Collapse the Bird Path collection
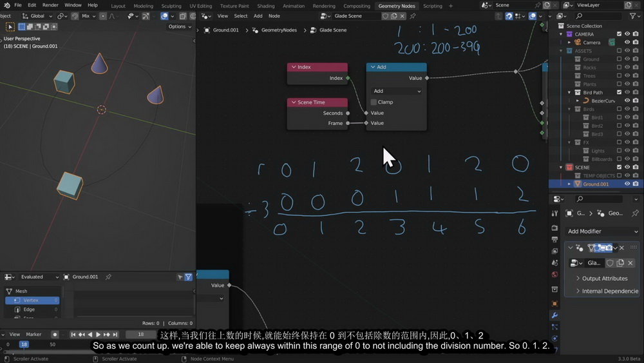 click(x=569, y=92)
